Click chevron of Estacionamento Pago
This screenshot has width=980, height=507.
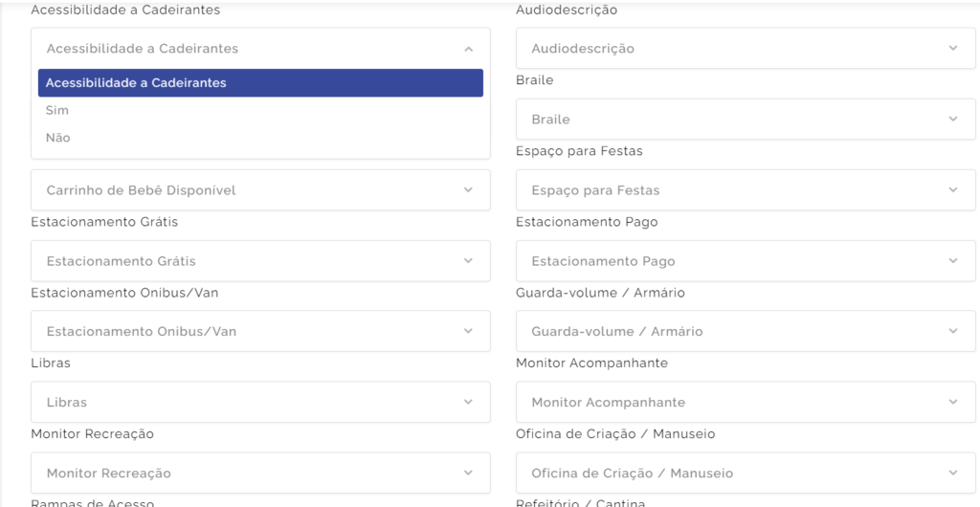pyautogui.click(x=953, y=260)
